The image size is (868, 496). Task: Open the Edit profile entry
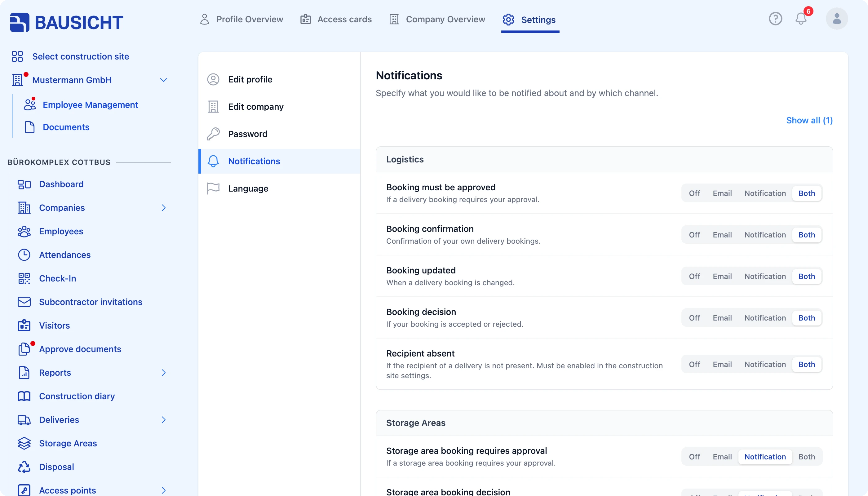(279, 79)
